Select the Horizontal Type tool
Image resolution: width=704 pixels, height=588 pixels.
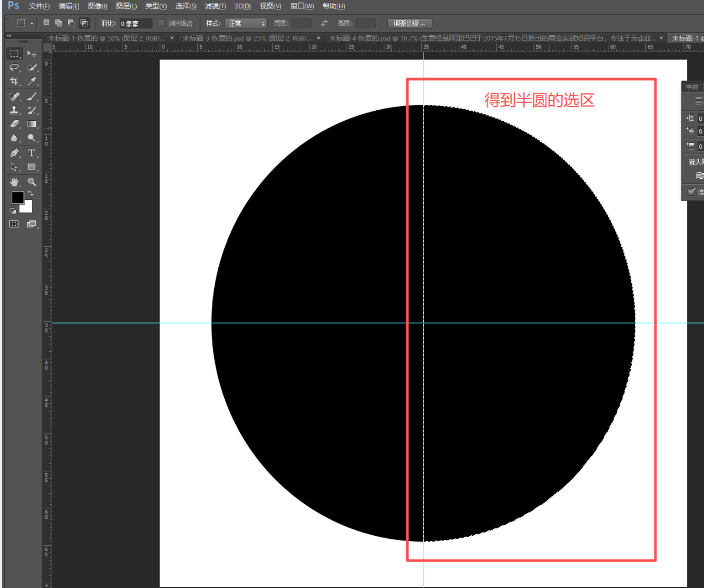(32, 153)
